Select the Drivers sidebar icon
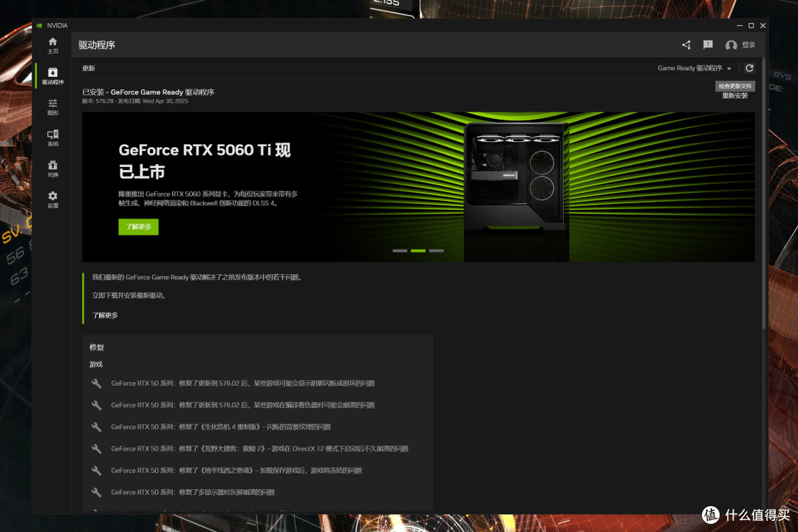 pos(52,76)
